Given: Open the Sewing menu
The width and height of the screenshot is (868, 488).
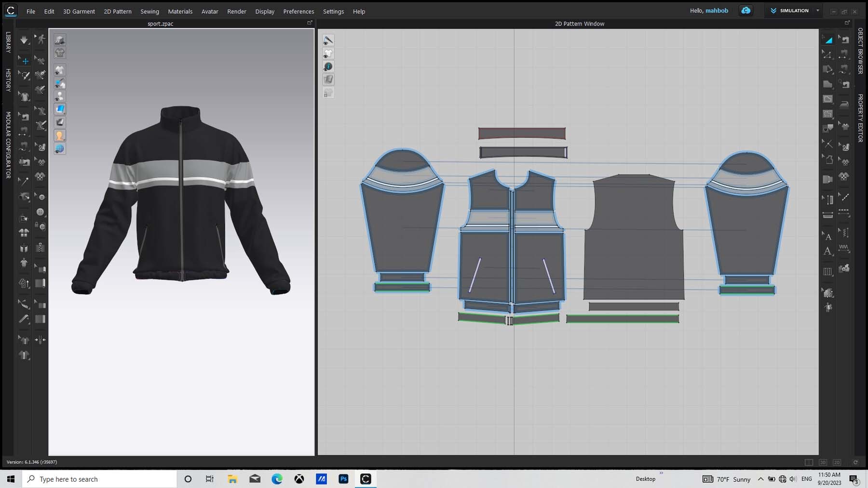Looking at the screenshot, I should tap(149, 11).
